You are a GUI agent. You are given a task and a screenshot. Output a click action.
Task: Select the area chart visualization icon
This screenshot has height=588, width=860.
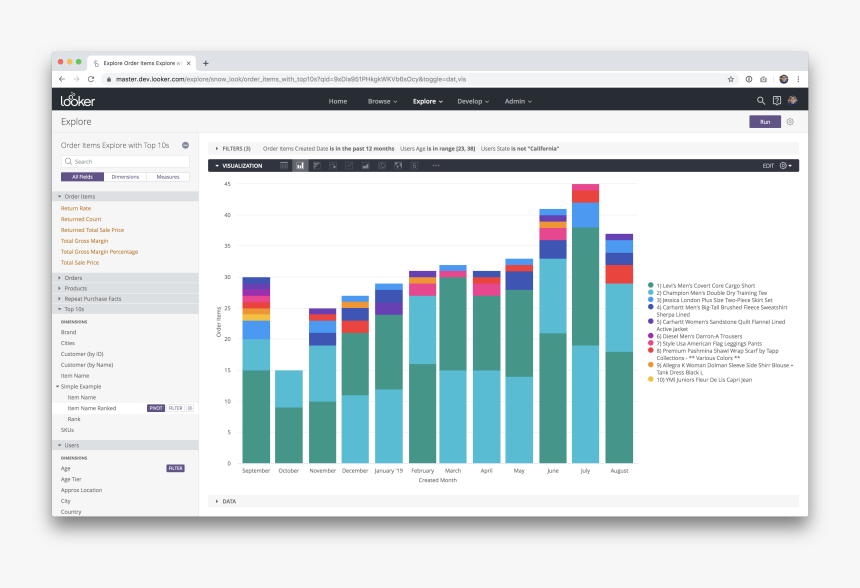[365, 166]
